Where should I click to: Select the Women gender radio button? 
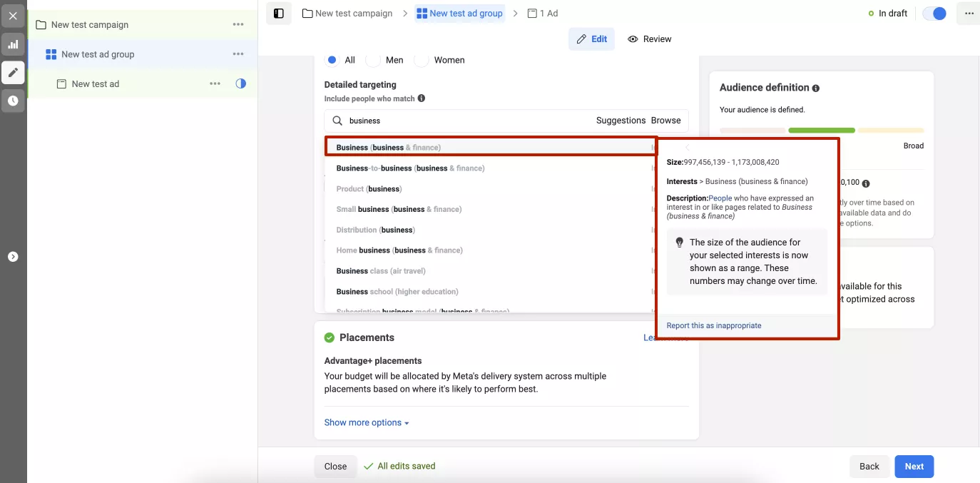[x=422, y=60]
